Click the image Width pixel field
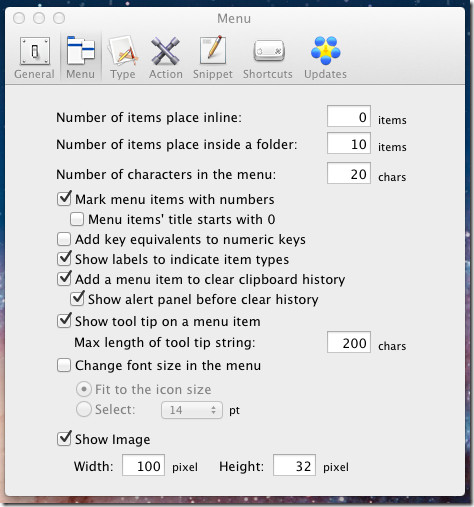Viewport: 474px width, 507px height. [x=143, y=465]
